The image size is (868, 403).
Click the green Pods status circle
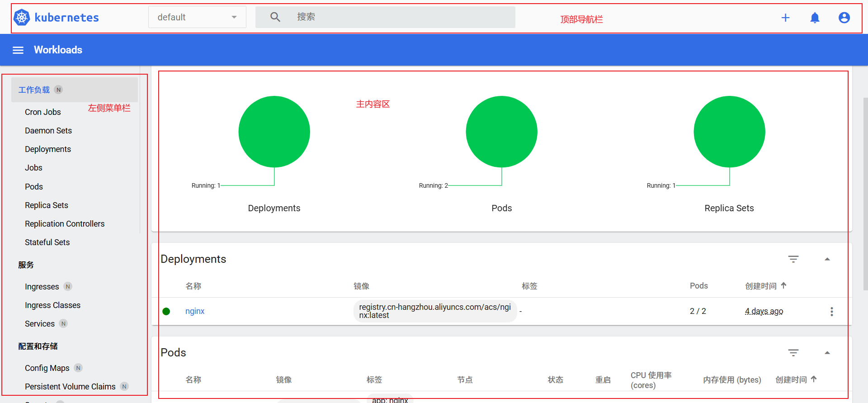coord(501,132)
